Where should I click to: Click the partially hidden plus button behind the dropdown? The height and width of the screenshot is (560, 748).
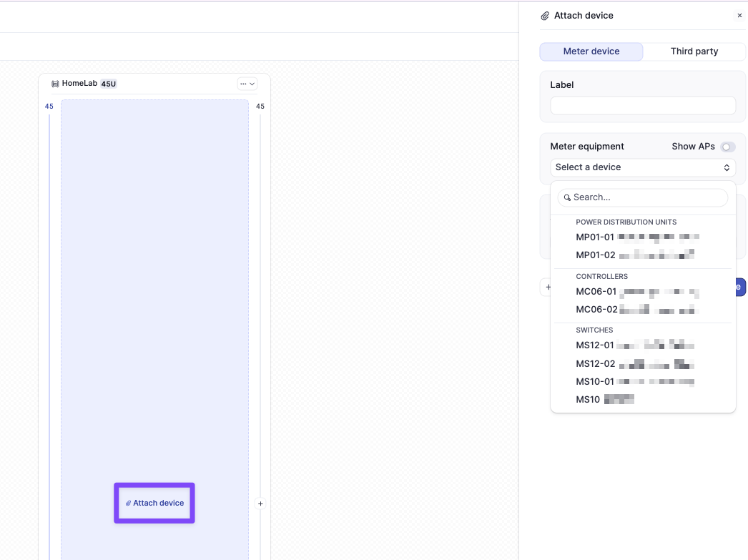[x=547, y=288]
